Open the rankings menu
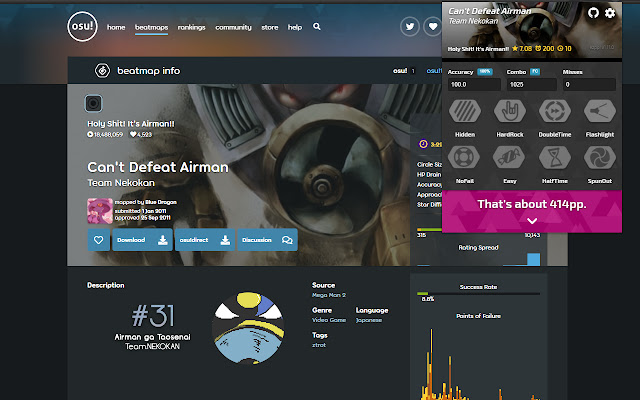640x400 pixels. [x=191, y=27]
